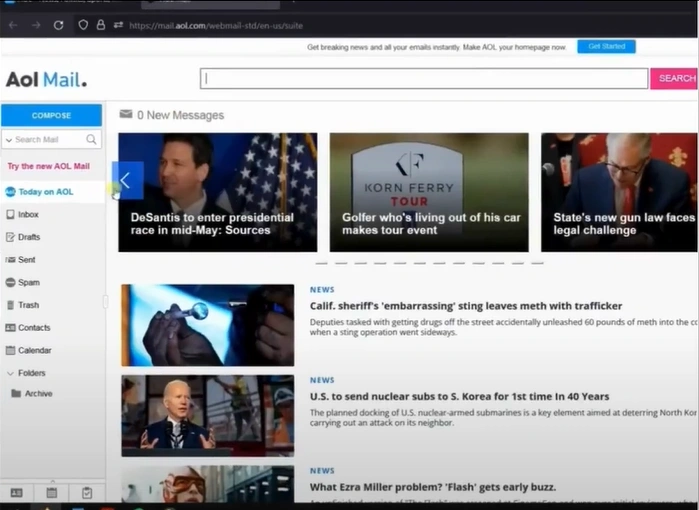Viewport: 699px width, 510px height.
Task: Open the State's new gun law story card
Action: click(620, 192)
